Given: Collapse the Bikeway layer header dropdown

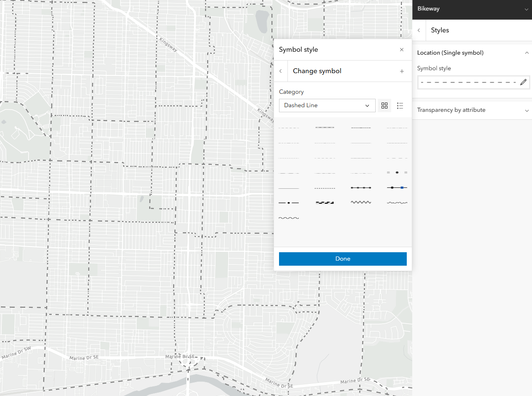Looking at the screenshot, I should [526, 9].
